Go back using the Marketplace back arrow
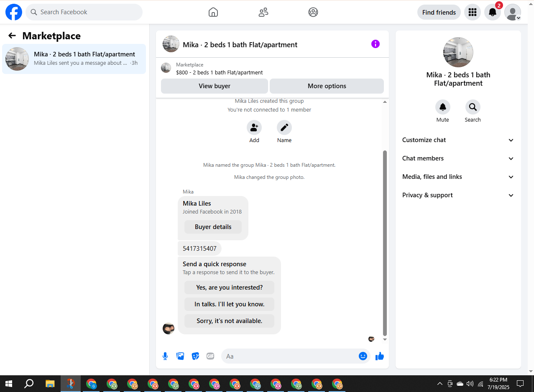Screen dimensions: 534x392 click(x=12, y=36)
